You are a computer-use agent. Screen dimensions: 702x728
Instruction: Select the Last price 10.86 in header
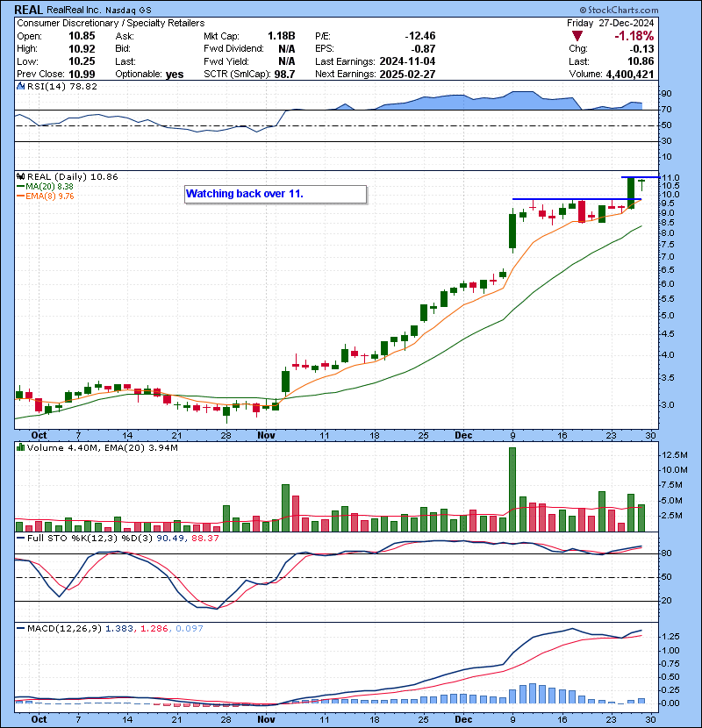click(x=641, y=61)
